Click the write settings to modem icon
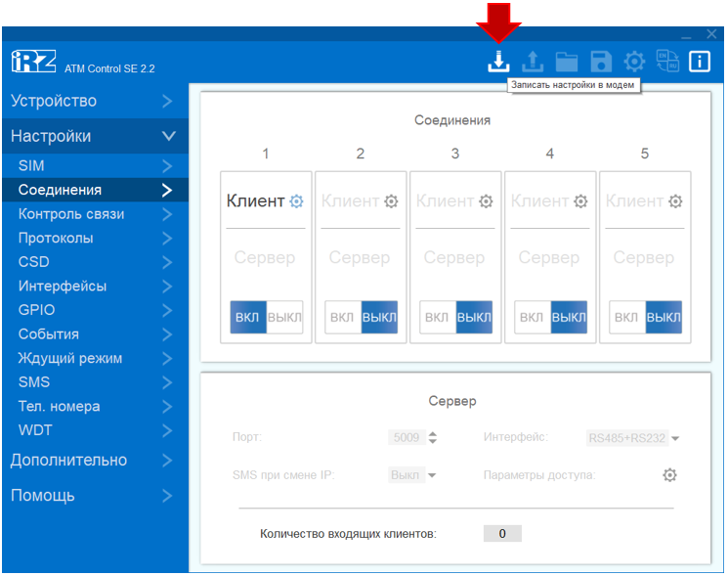728x576 pixels. pyautogui.click(x=498, y=62)
